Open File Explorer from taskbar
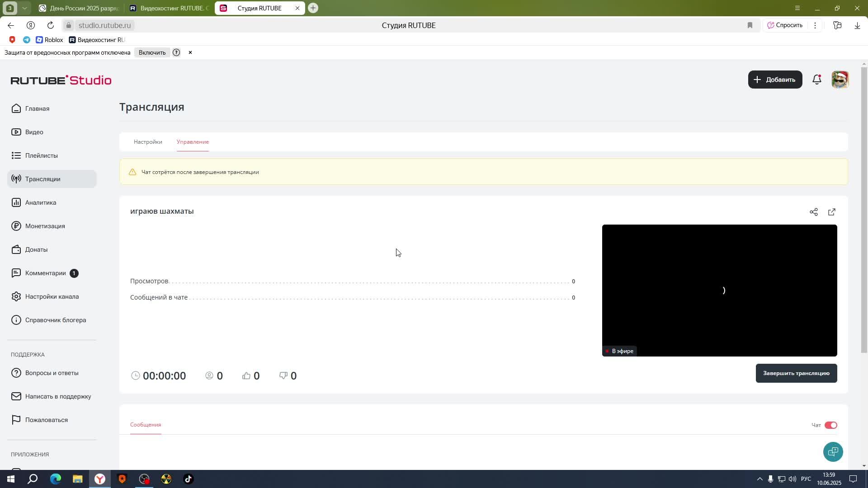 click(77, 479)
